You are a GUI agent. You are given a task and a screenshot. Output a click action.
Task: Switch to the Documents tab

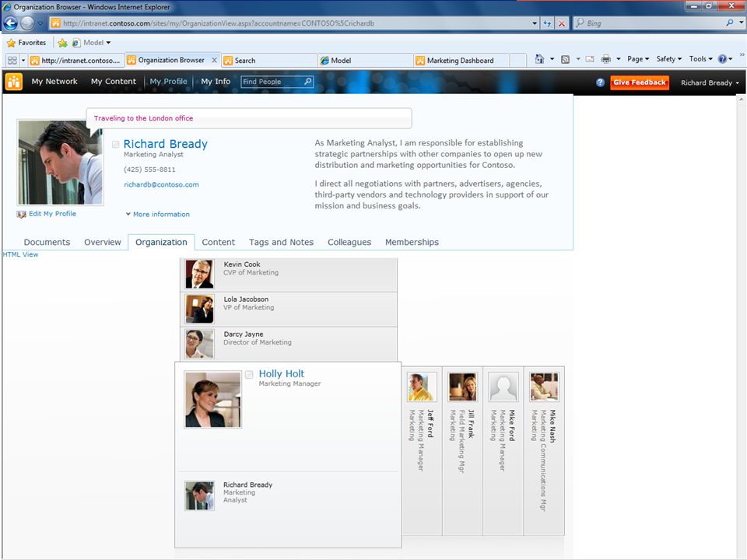coord(47,243)
